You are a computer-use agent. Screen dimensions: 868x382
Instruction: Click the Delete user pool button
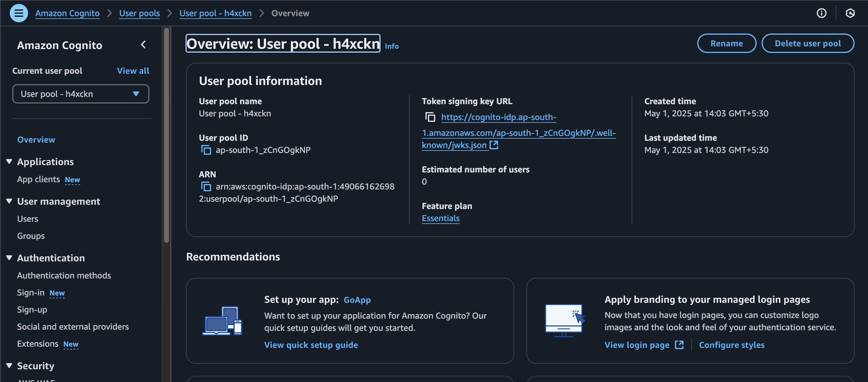click(x=807, y=44)
